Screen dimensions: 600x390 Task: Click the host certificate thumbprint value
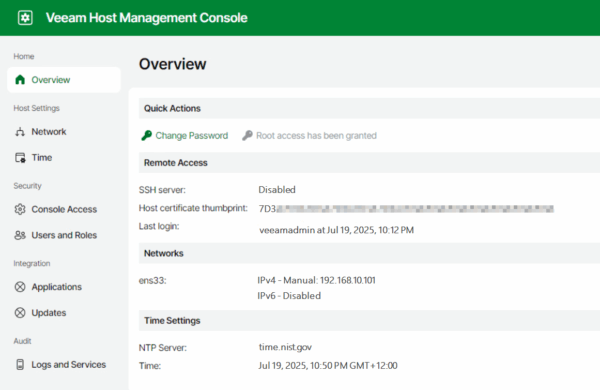406,209
